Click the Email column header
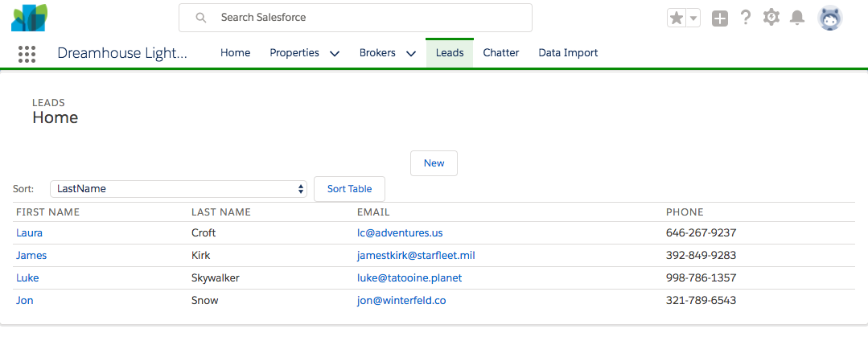Viewport: 868px width, 337px height. click(373, 212)
